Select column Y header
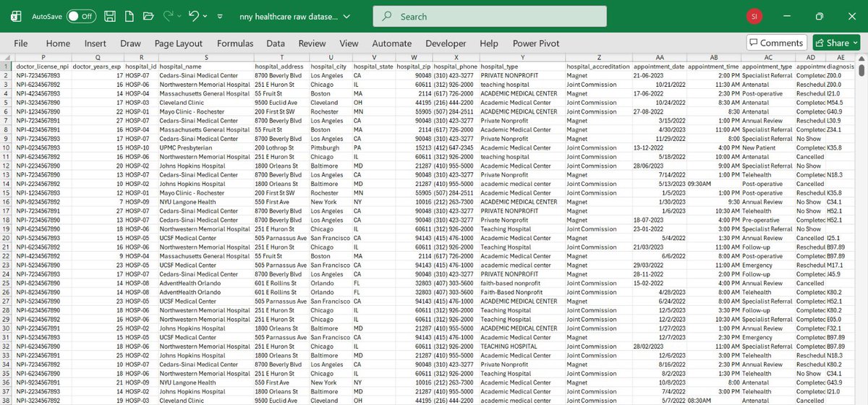The height and width of the screenshot is (405, 868). [522, 56]
